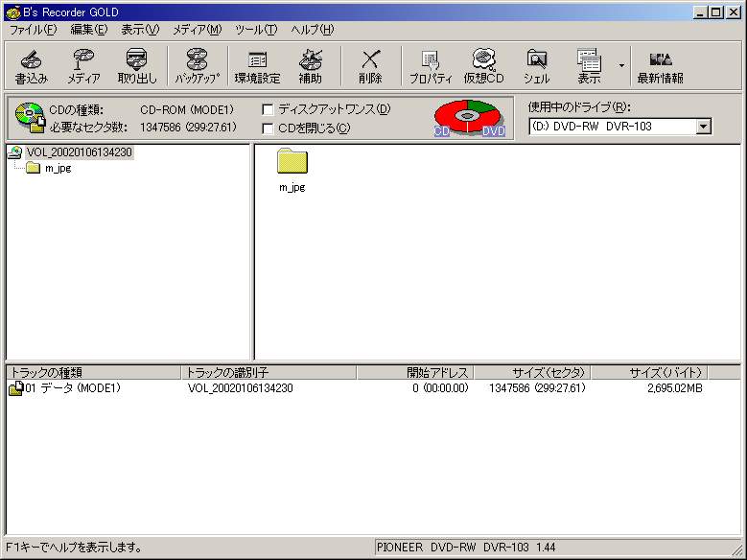The image size is (747, 560).
Task: Click the サイズ(セクタ) column header
Action: [532, 373]
